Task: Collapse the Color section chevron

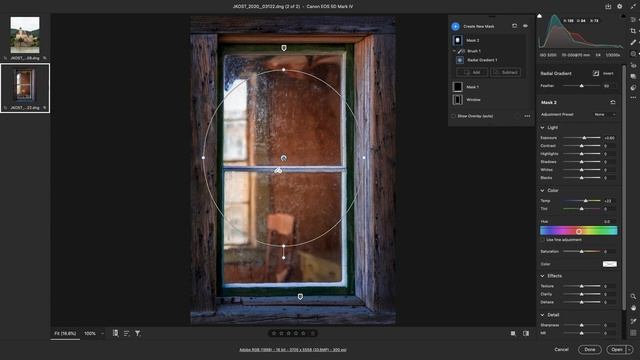Action: [x=542, y=191]
